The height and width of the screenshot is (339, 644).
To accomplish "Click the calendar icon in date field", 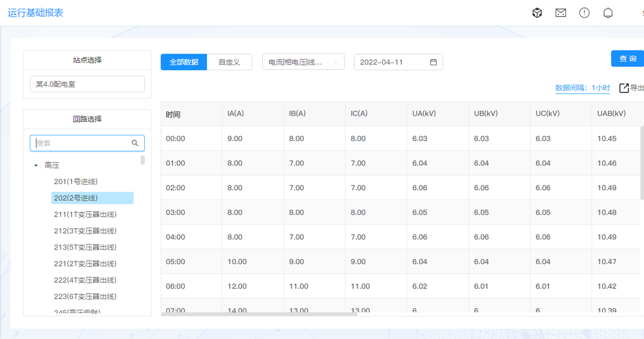I will point(434,62).
